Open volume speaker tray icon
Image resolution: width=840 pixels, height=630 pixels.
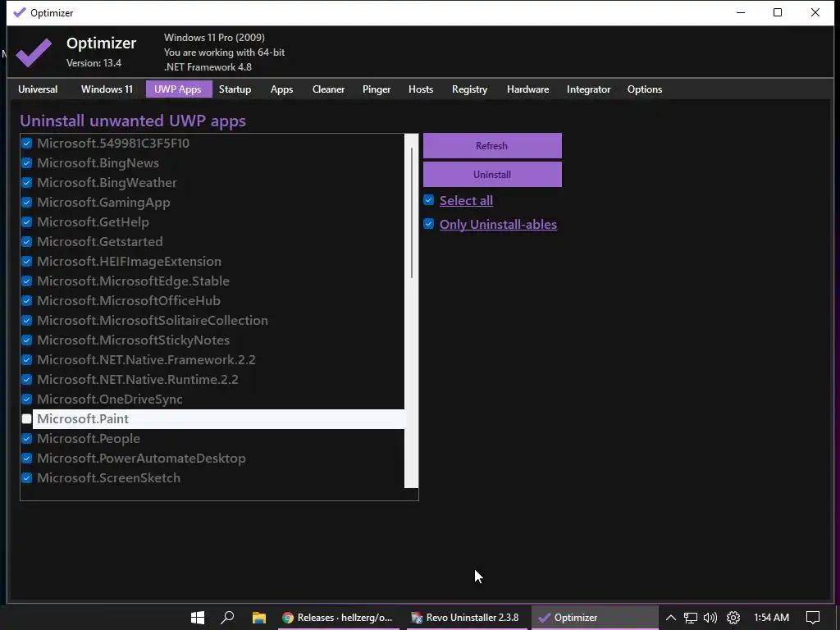(x=710, y=618)
